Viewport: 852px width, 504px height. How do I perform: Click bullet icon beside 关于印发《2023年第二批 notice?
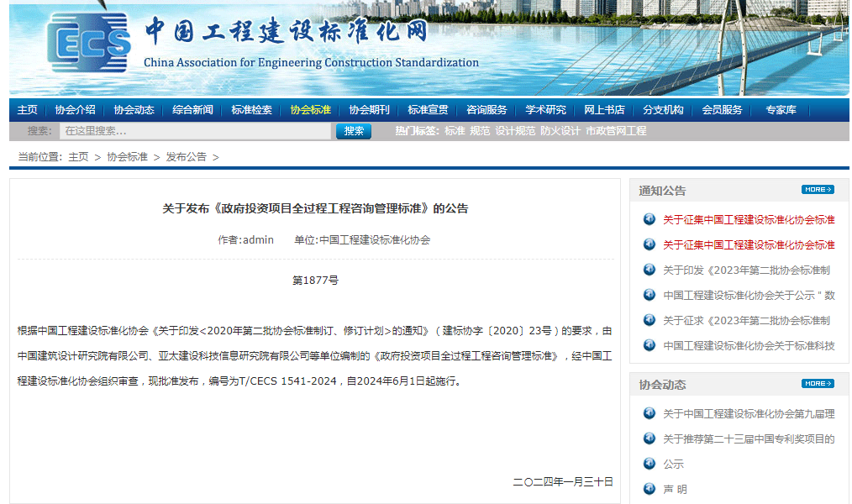[650, 270]
